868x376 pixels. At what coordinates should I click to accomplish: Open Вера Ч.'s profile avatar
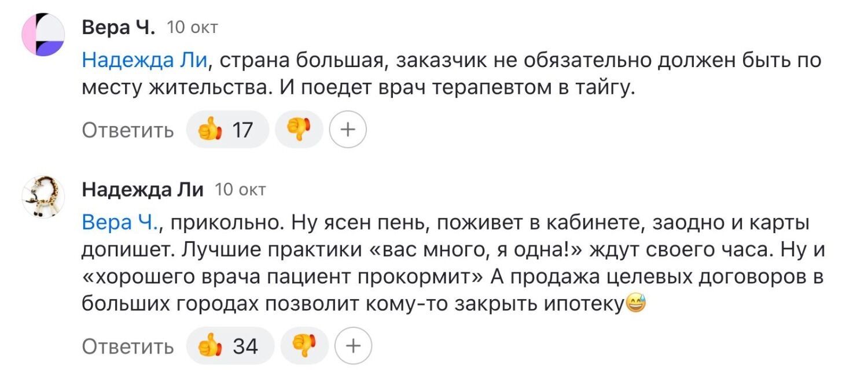tap(43, 34)
